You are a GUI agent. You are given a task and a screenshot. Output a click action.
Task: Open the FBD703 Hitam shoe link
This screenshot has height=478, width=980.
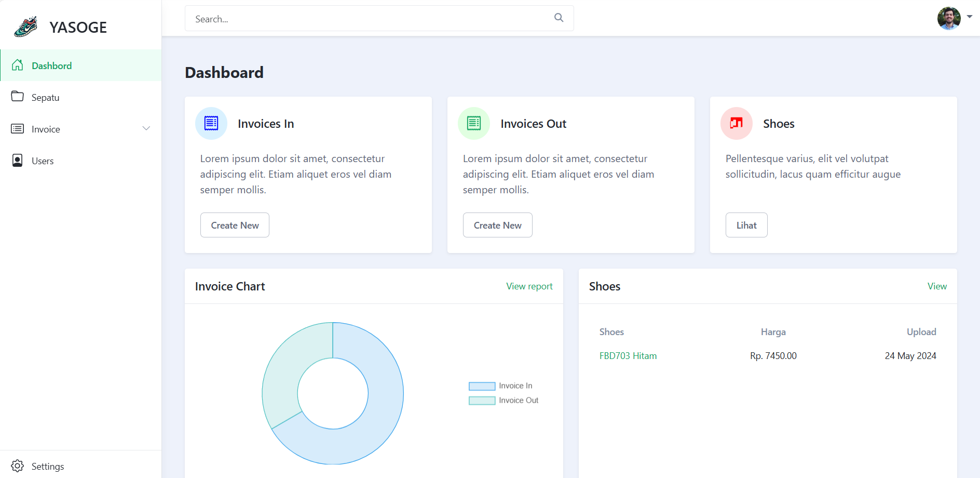click(x=628, y=356)
